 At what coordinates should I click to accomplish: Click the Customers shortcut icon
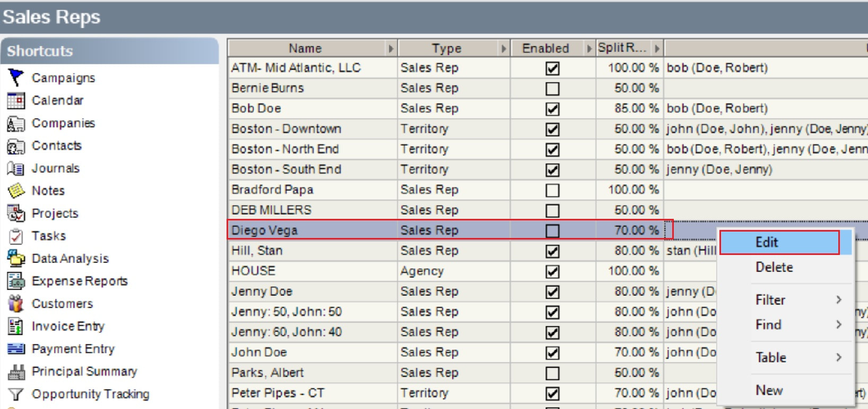coord(16,304)
